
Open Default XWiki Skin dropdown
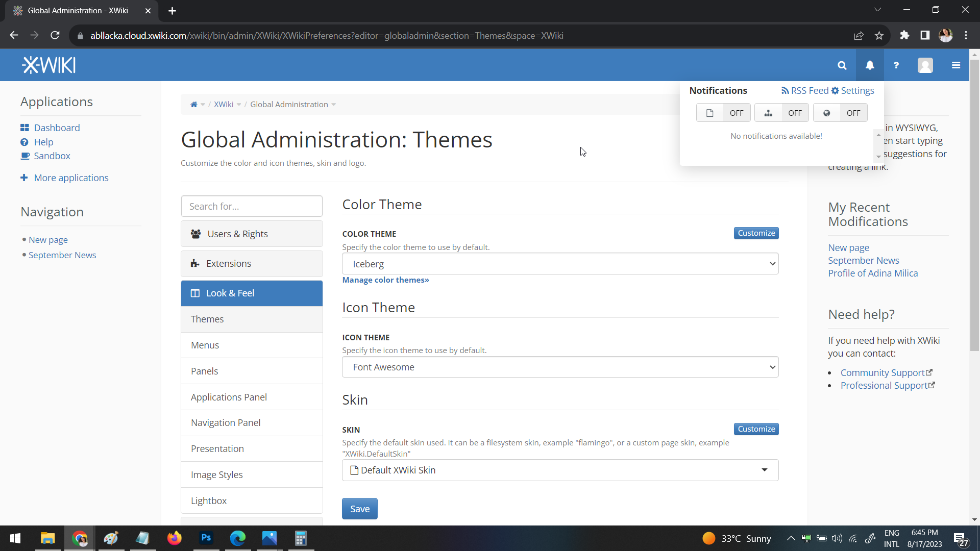pyautogui.click(x=560, y=470)
